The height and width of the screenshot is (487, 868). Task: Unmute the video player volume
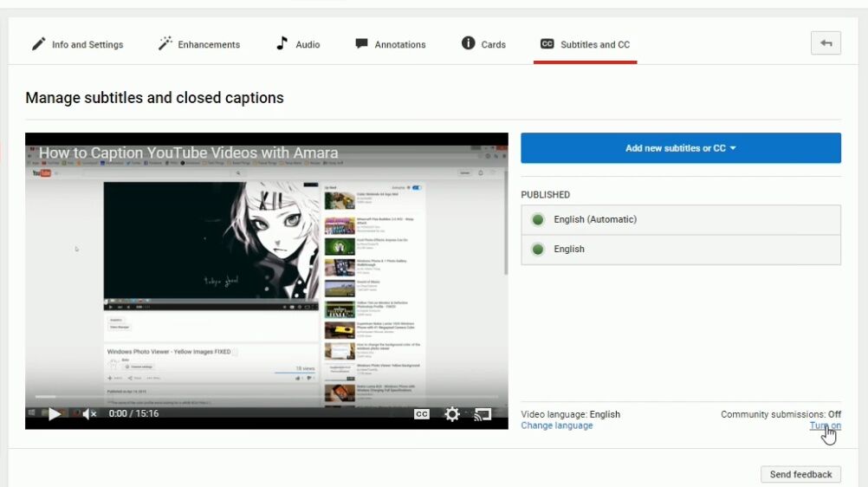coord(89,414)
